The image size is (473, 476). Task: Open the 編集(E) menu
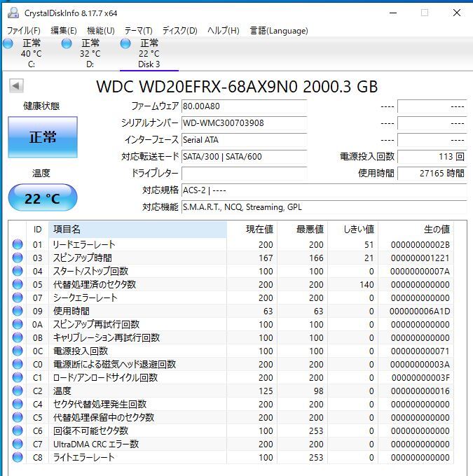64,31
